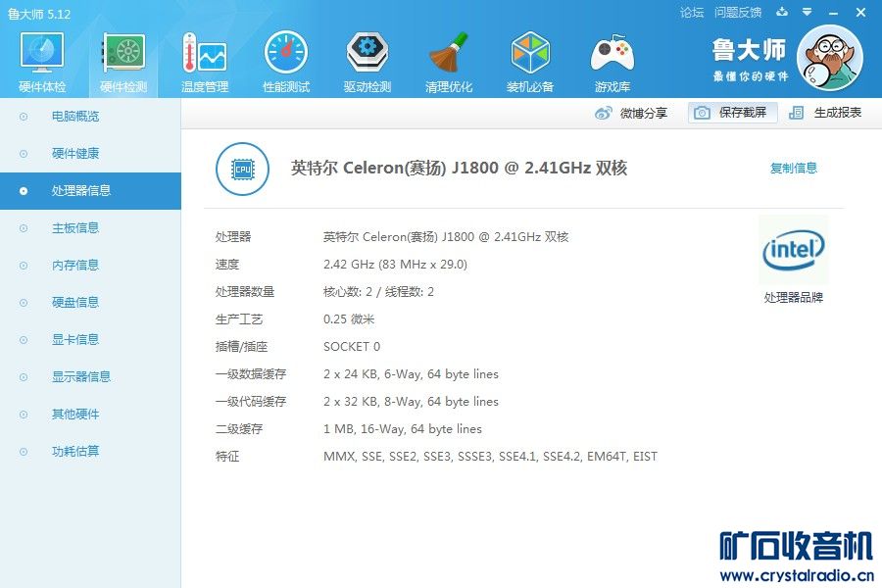
Task: Click the CPU chip icon
Action: tap(242, 169)
